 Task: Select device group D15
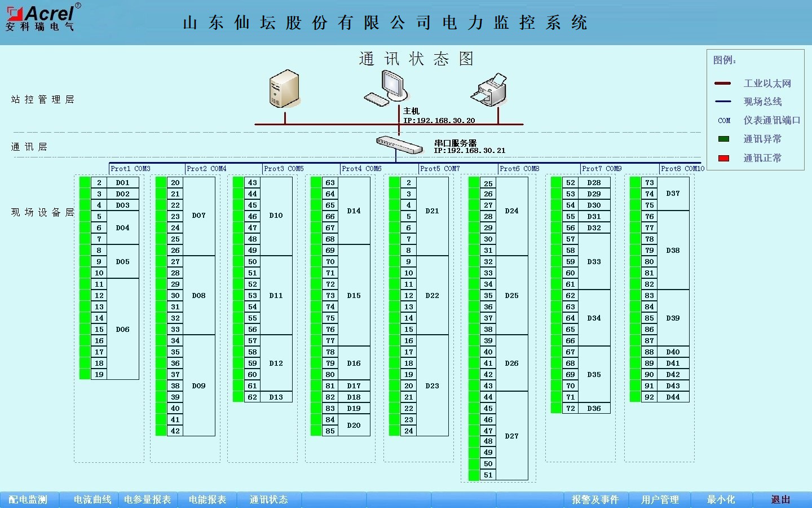pyautogui.click(x=354, y=296)
